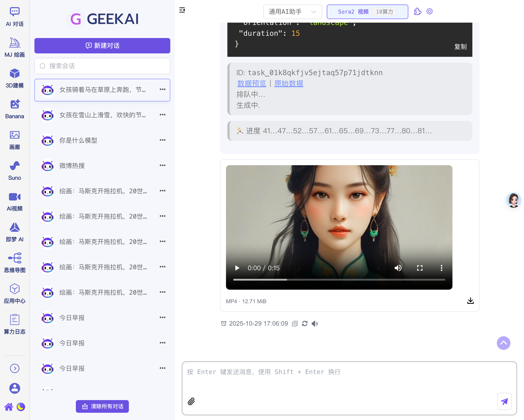Toggle dark mode with the moon icon

[21, 407]
